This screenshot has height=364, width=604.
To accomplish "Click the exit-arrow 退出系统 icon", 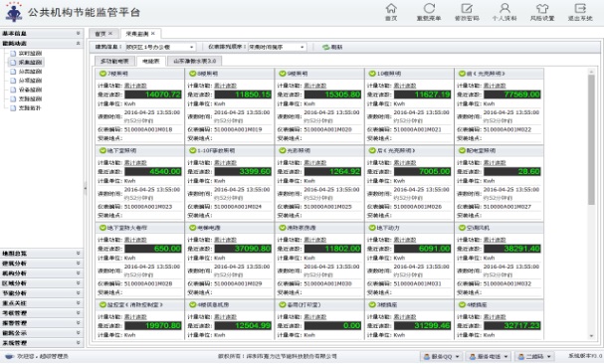I will point(580,8).
